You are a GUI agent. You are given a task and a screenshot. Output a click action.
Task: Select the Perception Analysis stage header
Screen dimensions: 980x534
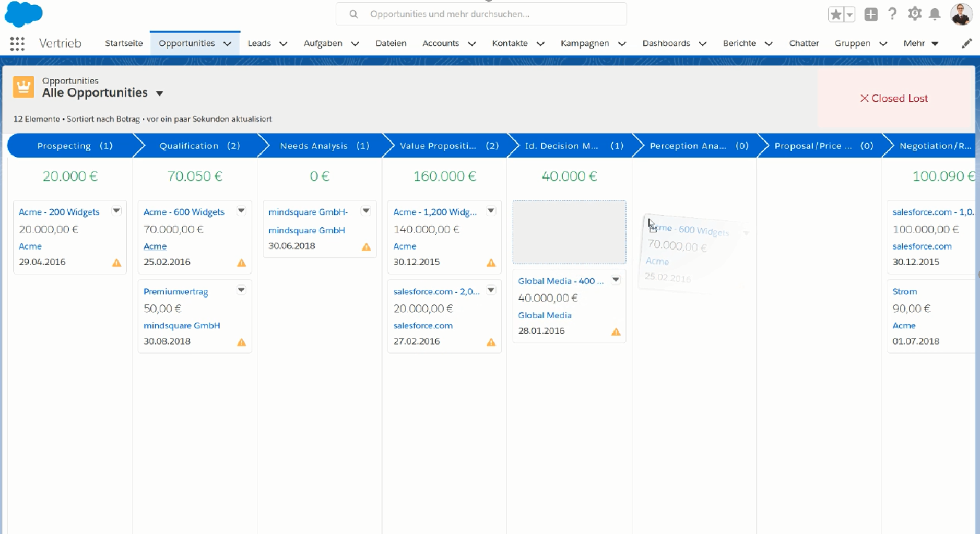[x=699, y=146]
